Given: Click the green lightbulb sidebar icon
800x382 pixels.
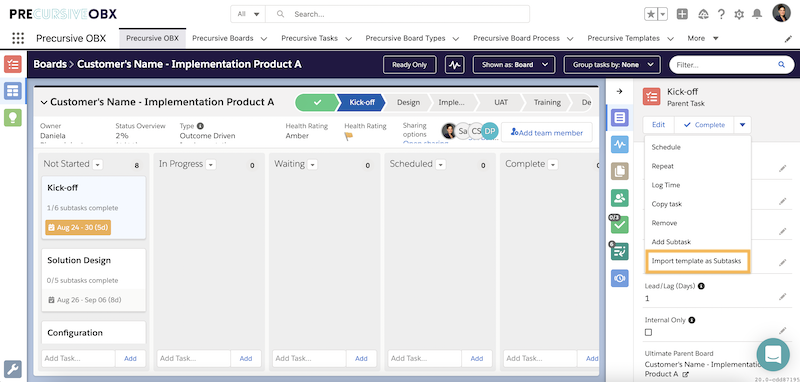Looking at the screenshot, I should click(x=13, y=117).
